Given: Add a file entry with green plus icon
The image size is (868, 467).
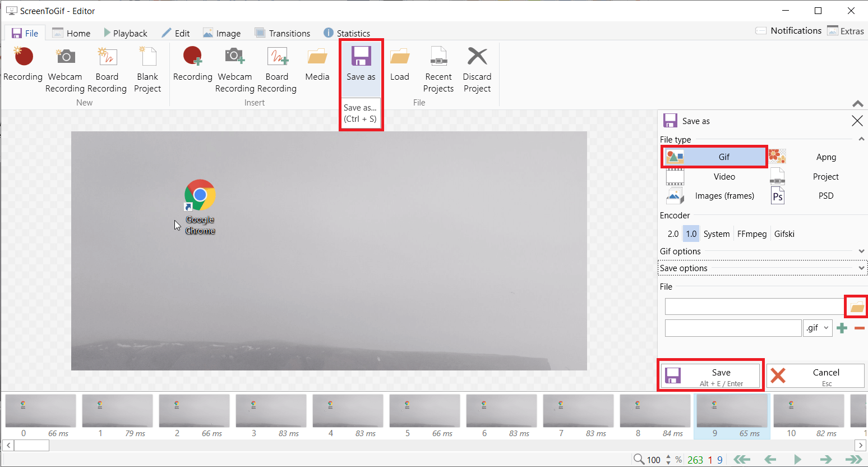Looking at the screenshot, I should click(842, 328).
